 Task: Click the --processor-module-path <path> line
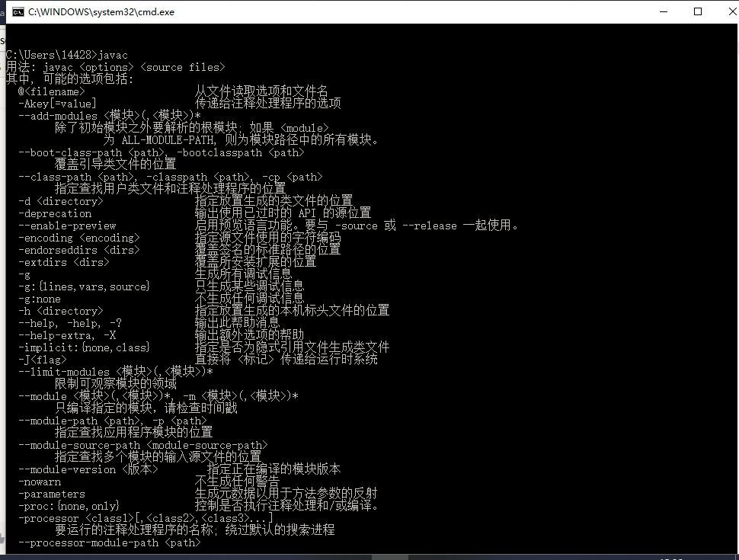[x=110, y=543]
